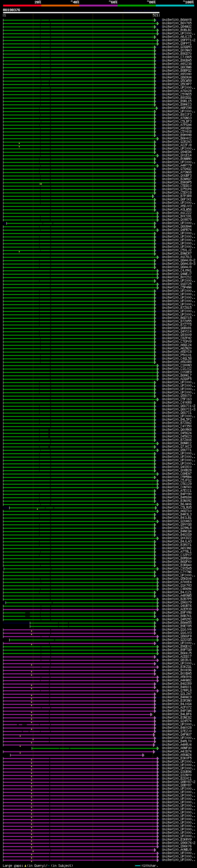Open UniRef100_B9PTQ9 hit
The width and height of the screenshot is (197, 868).
(x=177, y=650)
